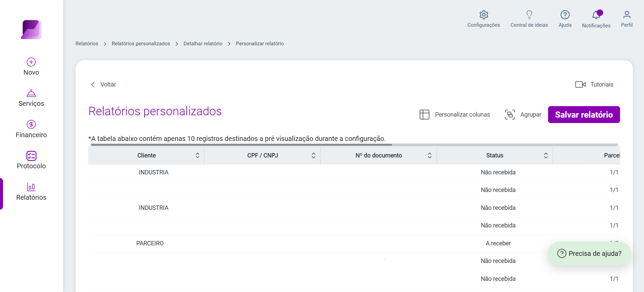Click the Status column header
The height and width of the screenshot is (292, 644).
[x=495, y=155]
